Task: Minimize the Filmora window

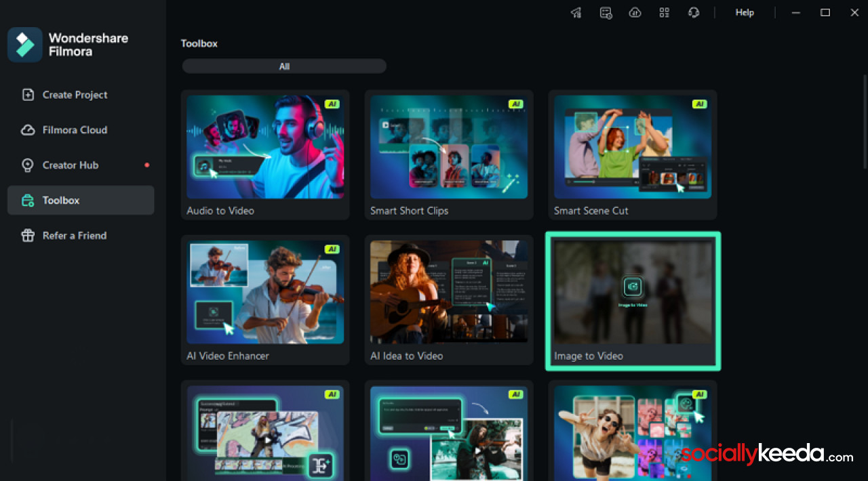Action: coord(796,13)
